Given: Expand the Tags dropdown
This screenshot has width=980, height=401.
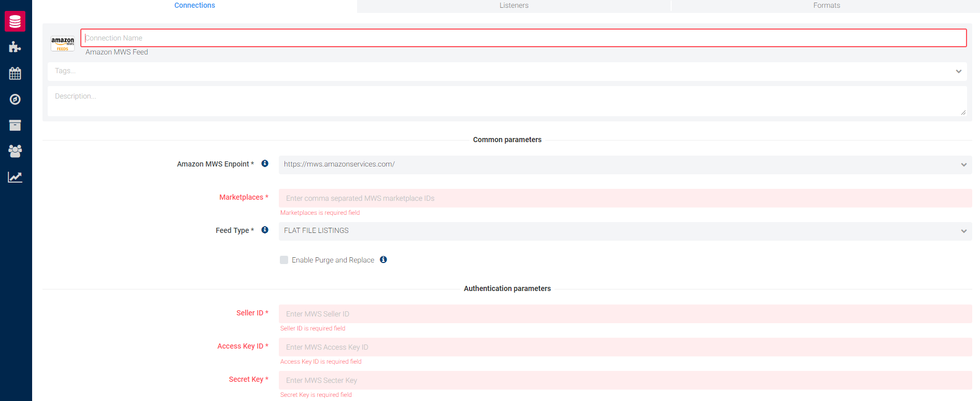Looking at the screenshot, I should pyautogui.click(x=959, y=71).
